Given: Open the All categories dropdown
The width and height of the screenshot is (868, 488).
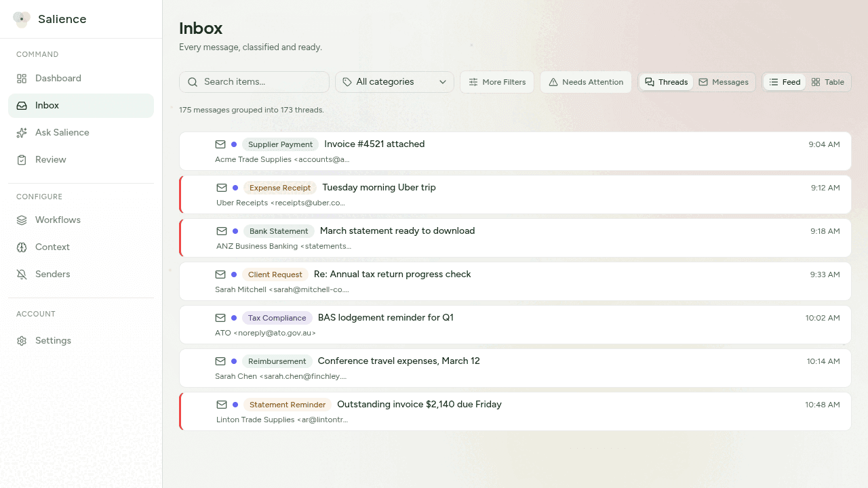Looking at the screenshot, I should (395, 82).
